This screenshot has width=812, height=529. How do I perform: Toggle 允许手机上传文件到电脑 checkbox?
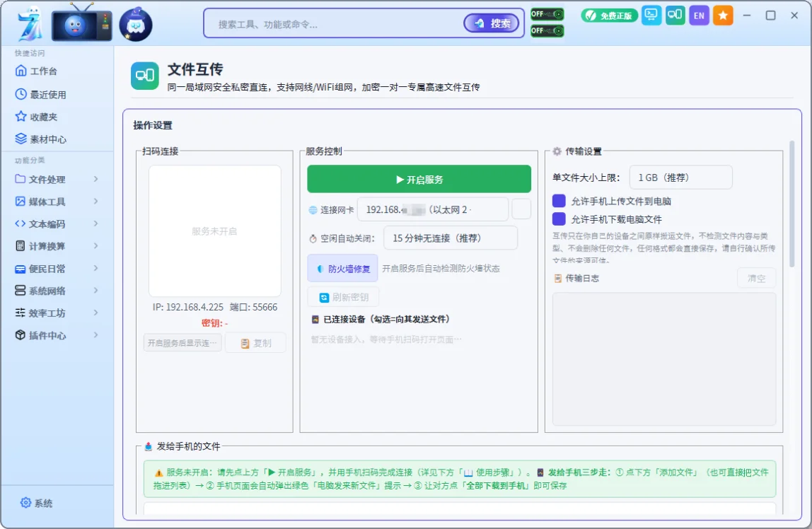[x=559, y=201]
